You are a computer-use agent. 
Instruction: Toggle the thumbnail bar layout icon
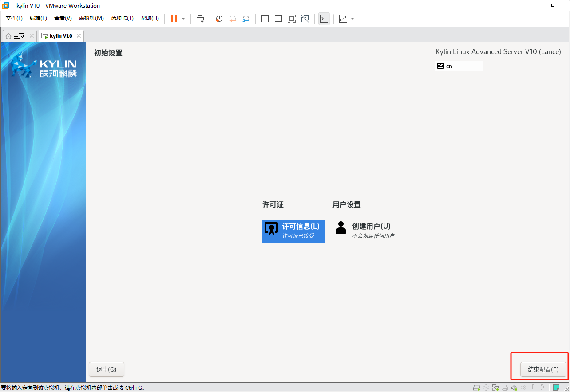click(278, 19)
